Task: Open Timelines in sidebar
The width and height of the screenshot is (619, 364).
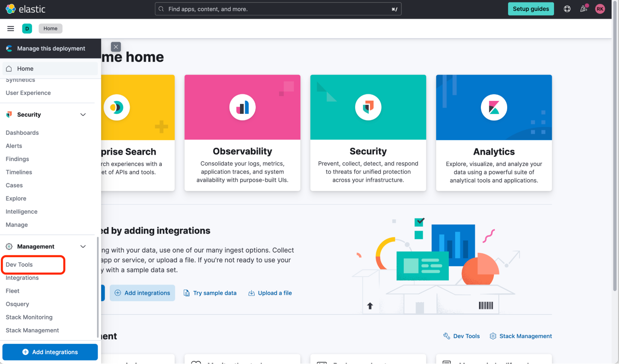Action: (x=19, y=172)
